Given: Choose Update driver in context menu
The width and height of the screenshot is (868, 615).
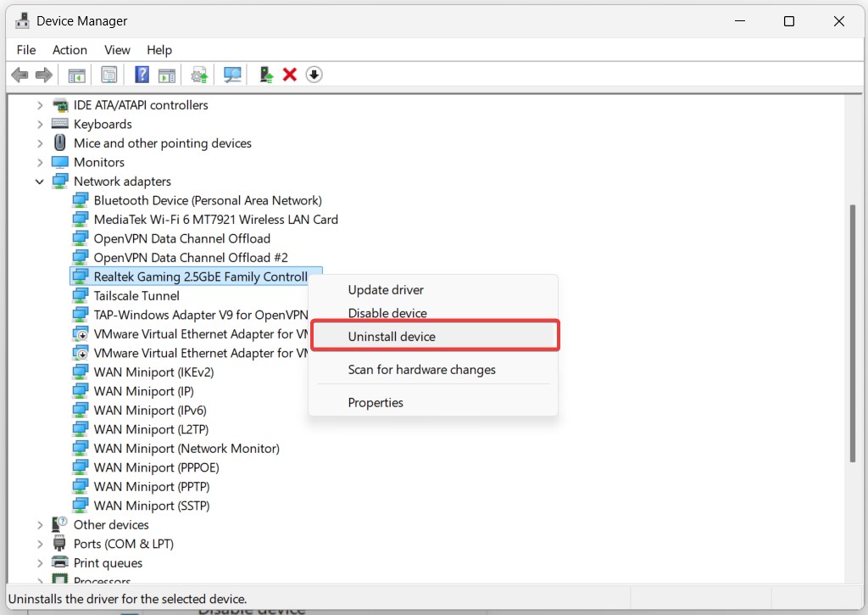Looking at the screenshot, I should (x=433, y=290).
